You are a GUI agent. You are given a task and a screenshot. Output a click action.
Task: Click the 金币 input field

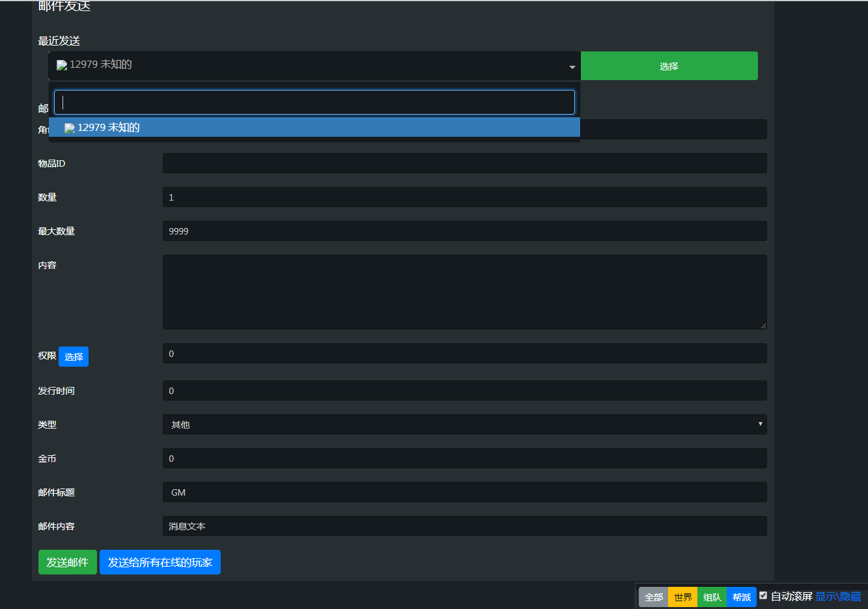[465, 459]
